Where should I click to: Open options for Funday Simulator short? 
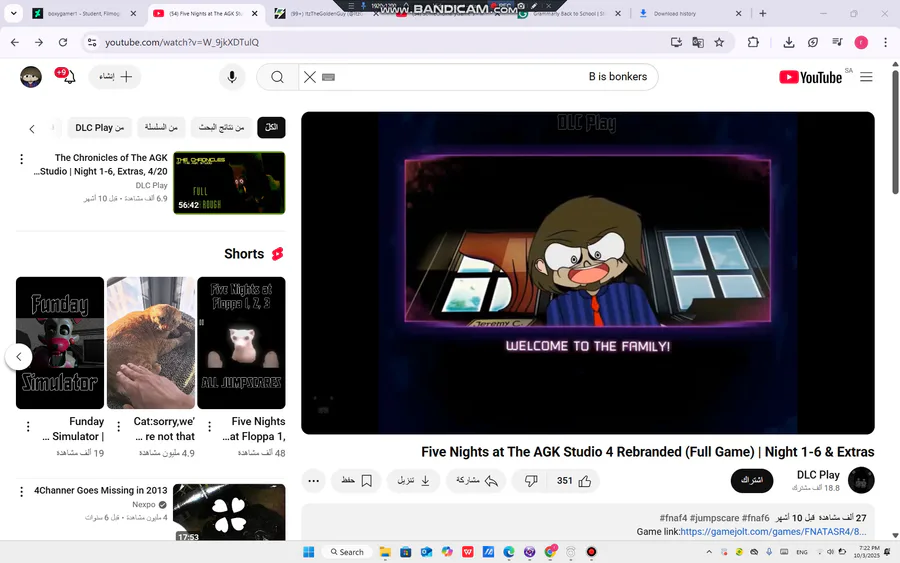click(28, 426)
